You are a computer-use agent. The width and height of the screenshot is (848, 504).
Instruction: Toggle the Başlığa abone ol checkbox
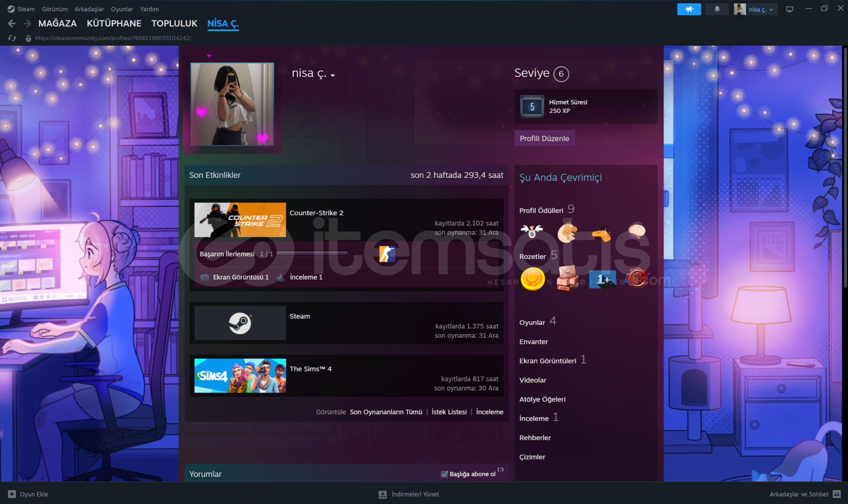pos(445,474)
